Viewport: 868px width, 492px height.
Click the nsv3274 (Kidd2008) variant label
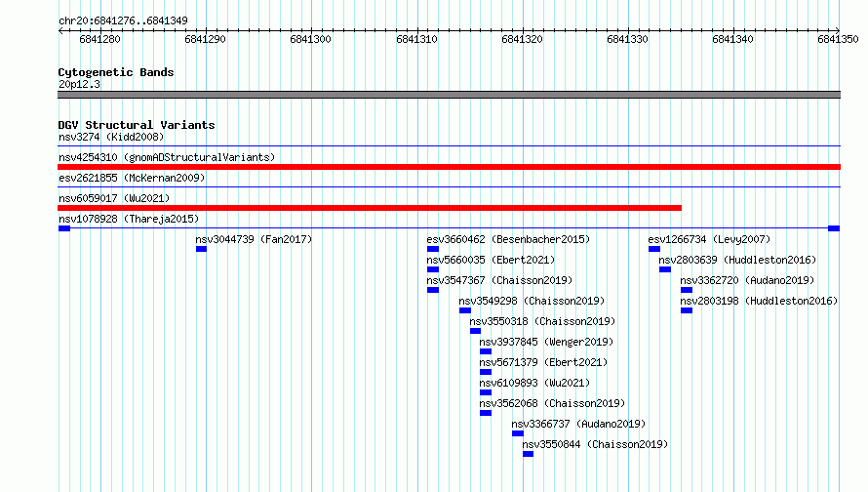point(111,137)
